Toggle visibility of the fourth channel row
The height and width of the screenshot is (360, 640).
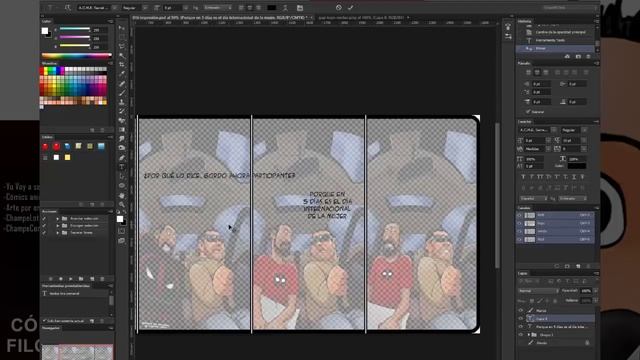[x=520, y=240]
